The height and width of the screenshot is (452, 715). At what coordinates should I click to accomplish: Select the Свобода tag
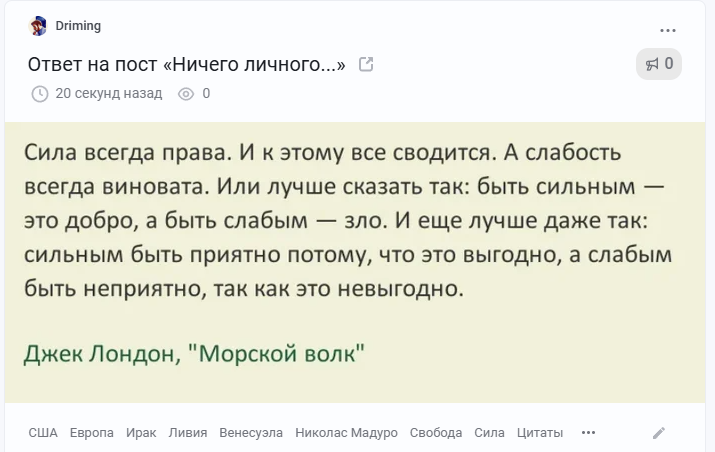[x=436, y=433]
